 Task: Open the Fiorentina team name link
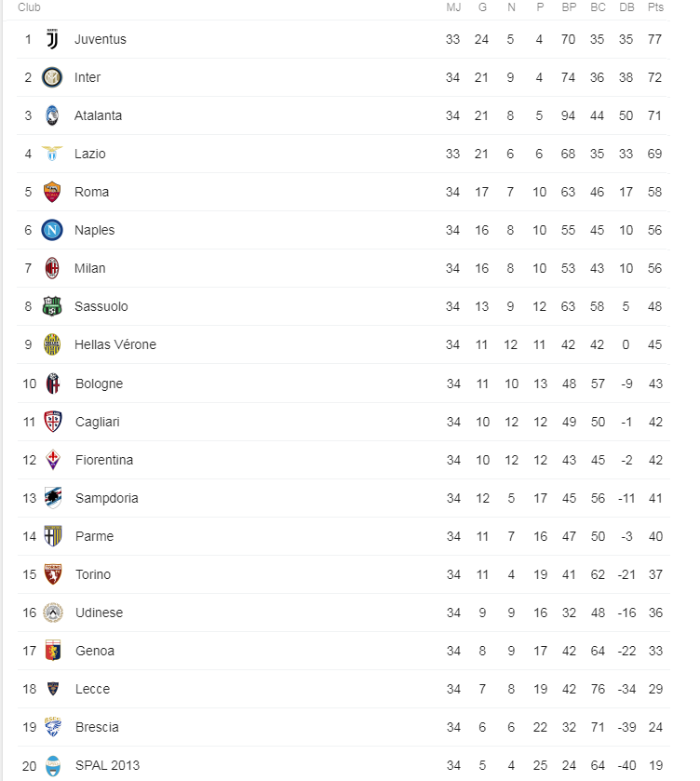[104, 460]
